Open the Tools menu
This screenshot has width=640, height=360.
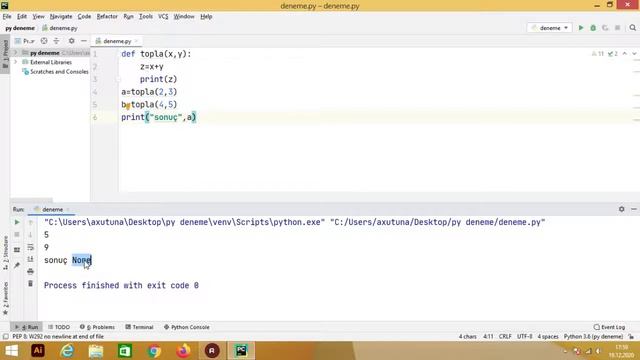click(146, 16)
